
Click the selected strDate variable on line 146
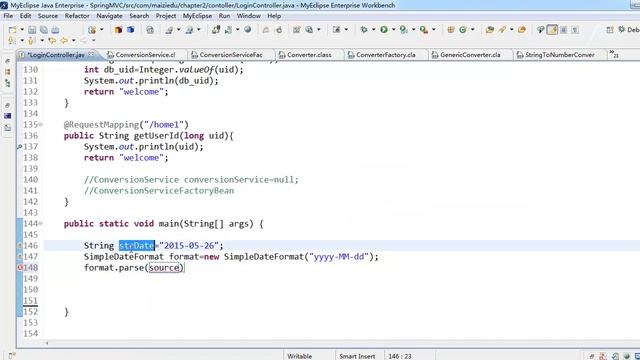coord(137,246)
